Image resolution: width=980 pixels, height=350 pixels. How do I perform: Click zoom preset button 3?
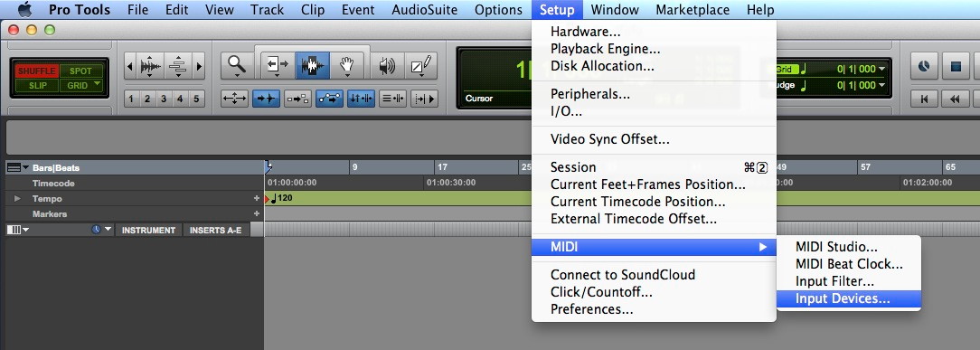(x=163, y=99)
